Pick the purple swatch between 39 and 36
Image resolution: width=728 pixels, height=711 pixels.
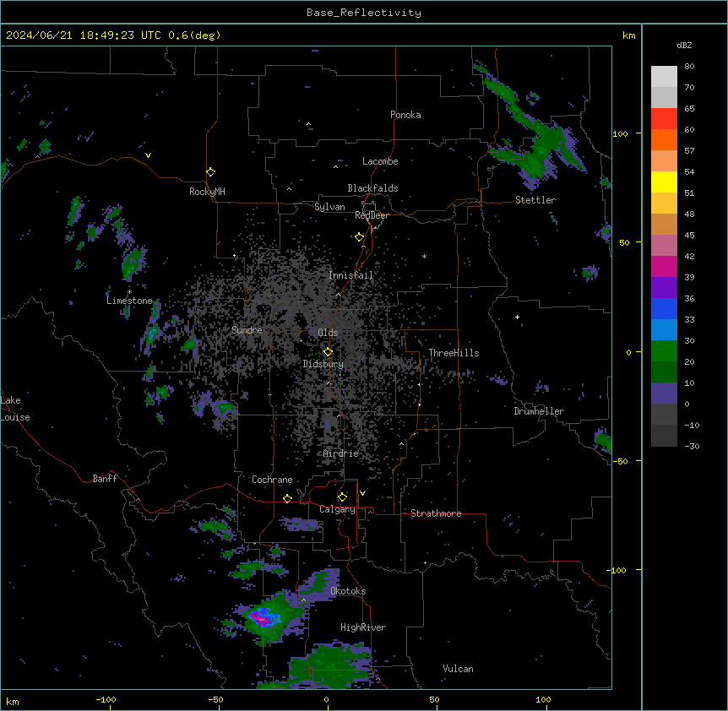pos(664,288)
